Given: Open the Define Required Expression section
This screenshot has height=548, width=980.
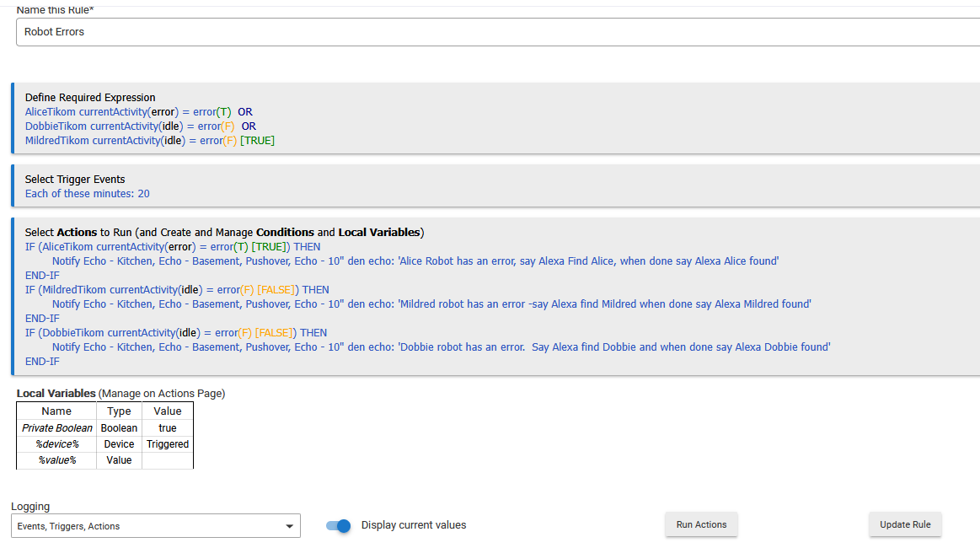Looking at the screenshot, I should point(90,98).
